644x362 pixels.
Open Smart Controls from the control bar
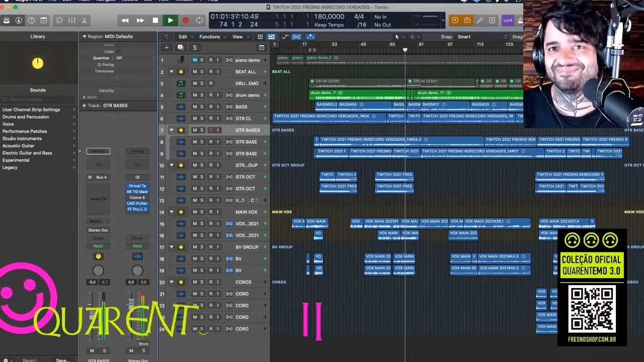pyautogui.click(x=59, y=21)
